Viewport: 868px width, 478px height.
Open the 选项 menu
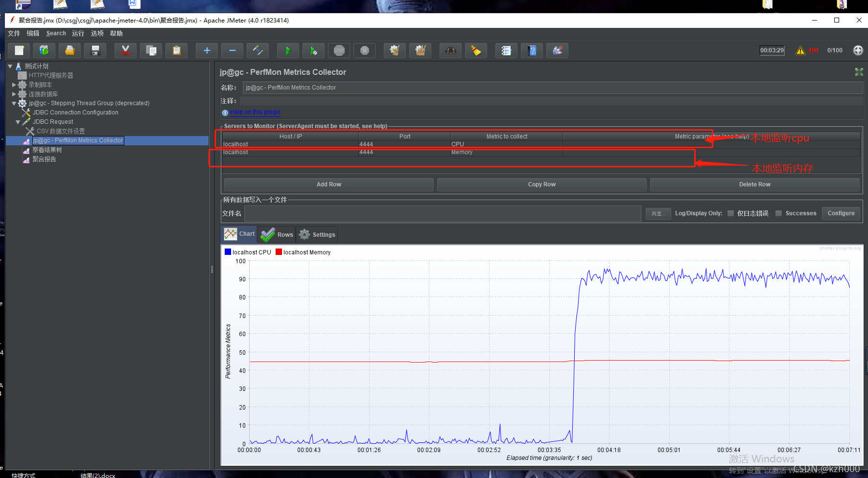[97, 33]
